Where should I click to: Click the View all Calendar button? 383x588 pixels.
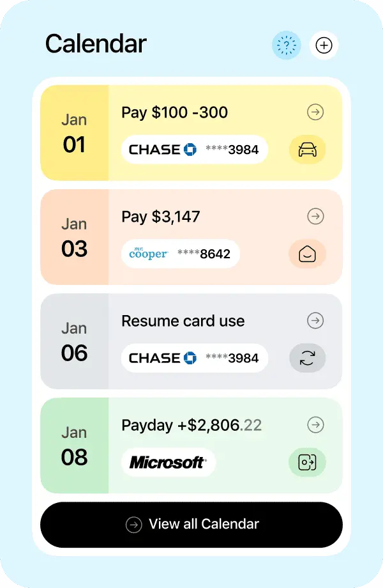(191, 525)
